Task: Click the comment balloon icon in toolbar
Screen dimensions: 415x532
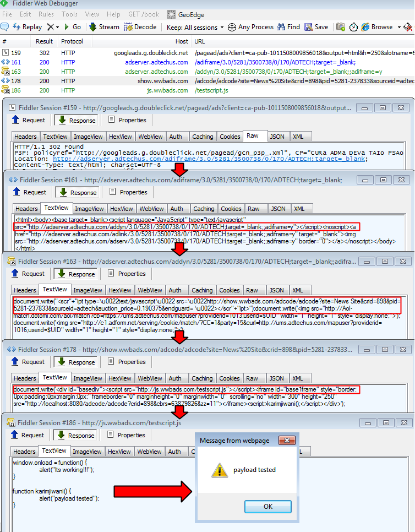Action: pyautogui.click(x=4, y=27)
